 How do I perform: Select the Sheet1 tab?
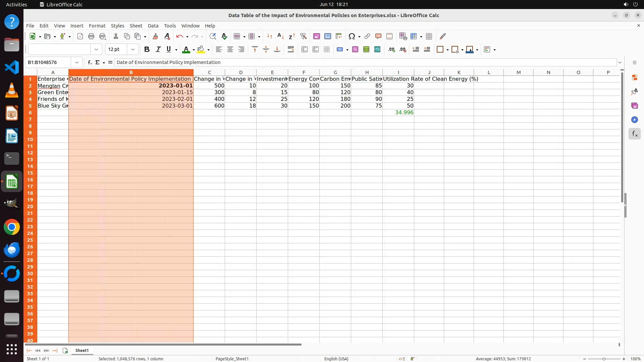point(82,350)
